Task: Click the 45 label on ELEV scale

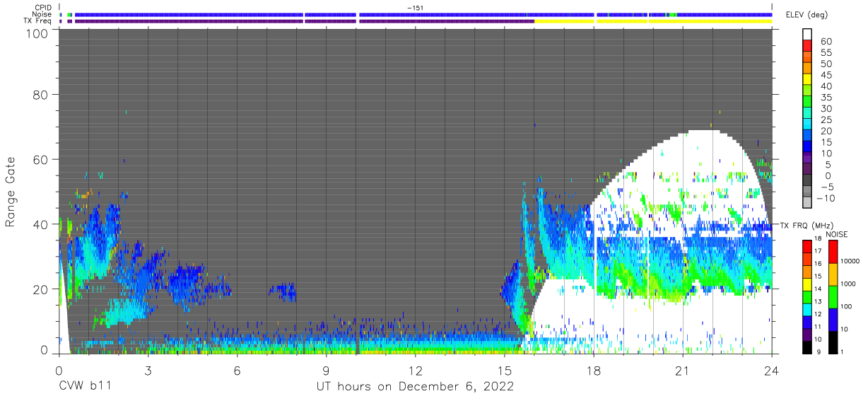Action: (x=826, y=75)
